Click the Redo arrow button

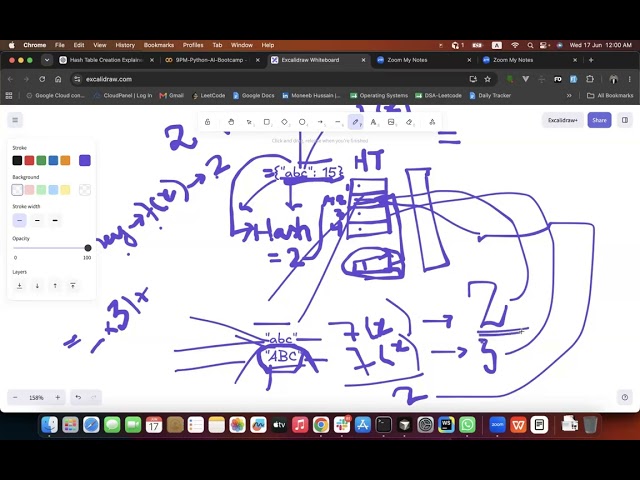(93, 397)
